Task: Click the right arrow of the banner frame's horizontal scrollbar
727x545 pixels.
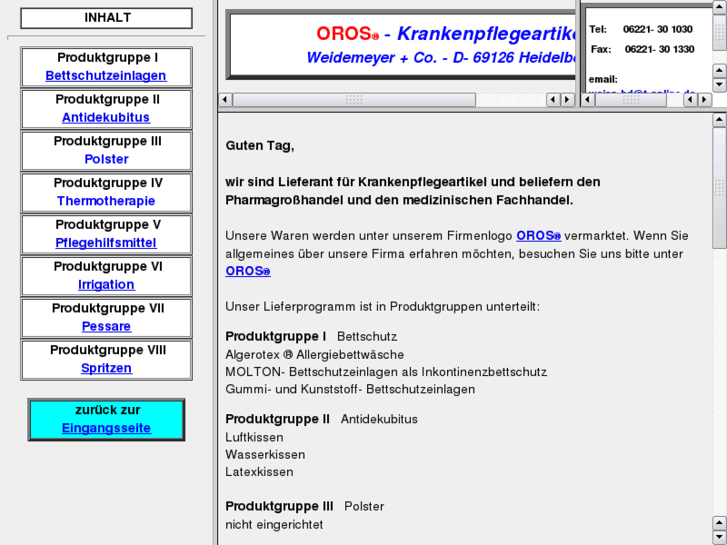Action: pyautogui.click(x=567, y=100)
